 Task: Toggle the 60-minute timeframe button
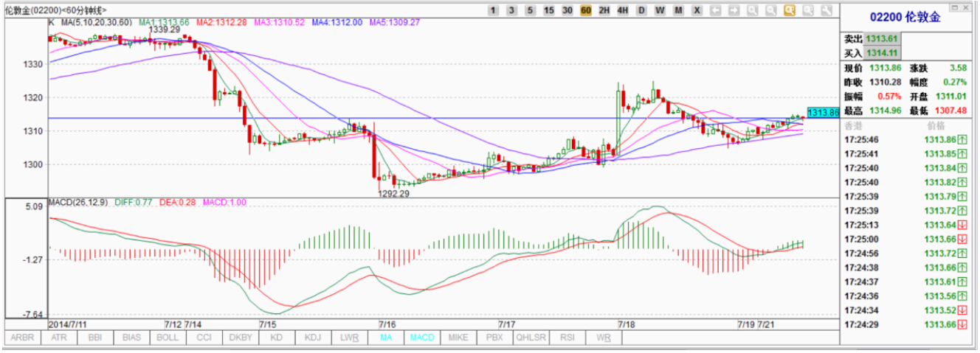click(585, 10)
